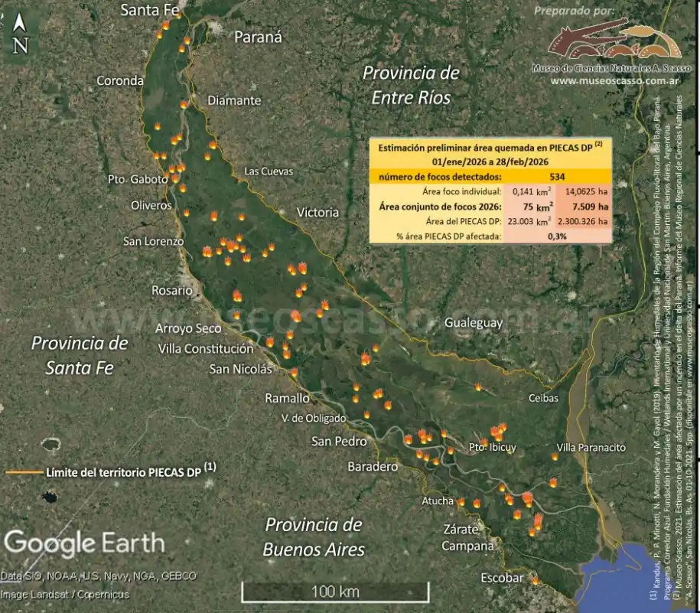
Task: Click 'Museo de Ciencias Naturales A. Scasso' text
Action: 611,68
